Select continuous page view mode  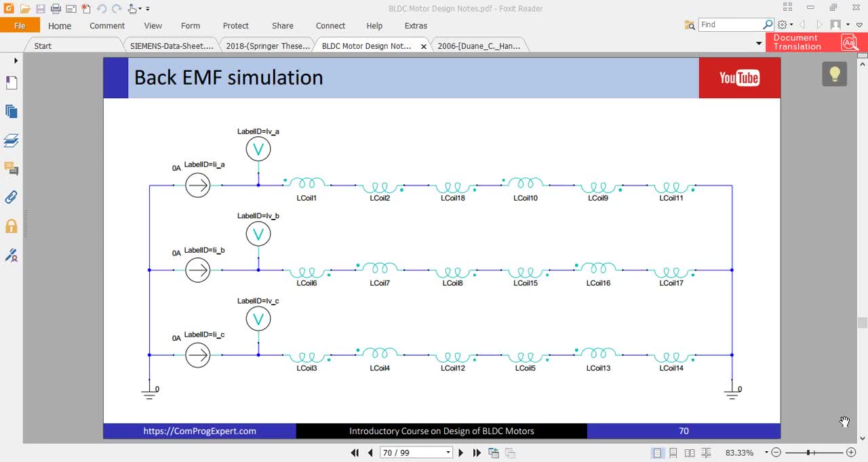pyautogui.click(x=673, y=453)
